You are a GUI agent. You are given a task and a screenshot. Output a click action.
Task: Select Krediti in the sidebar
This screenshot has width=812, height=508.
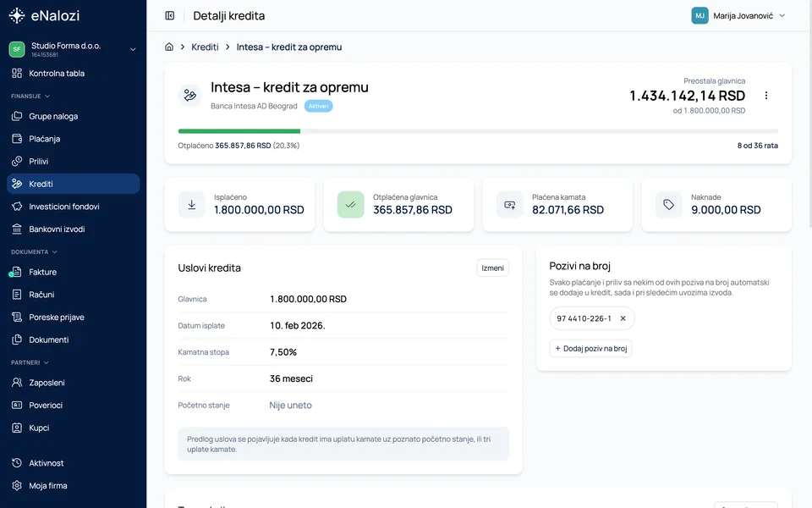(73, 184)
